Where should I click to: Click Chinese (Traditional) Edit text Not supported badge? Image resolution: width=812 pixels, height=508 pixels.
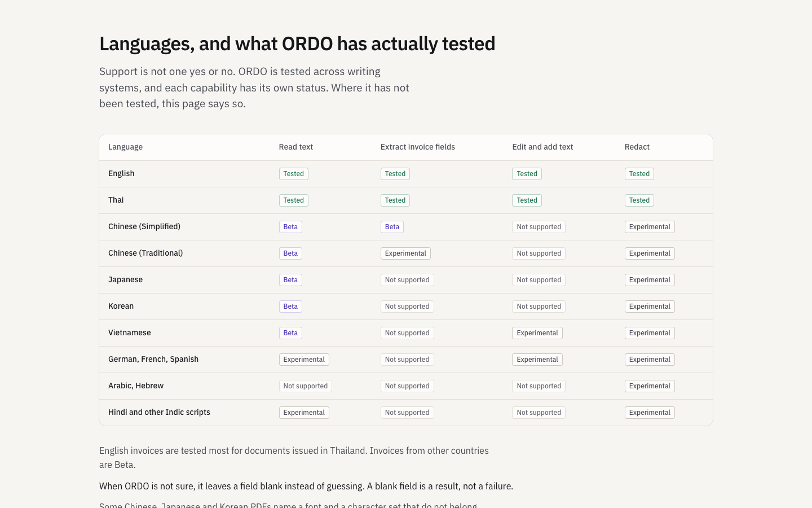tap(539, 253)
